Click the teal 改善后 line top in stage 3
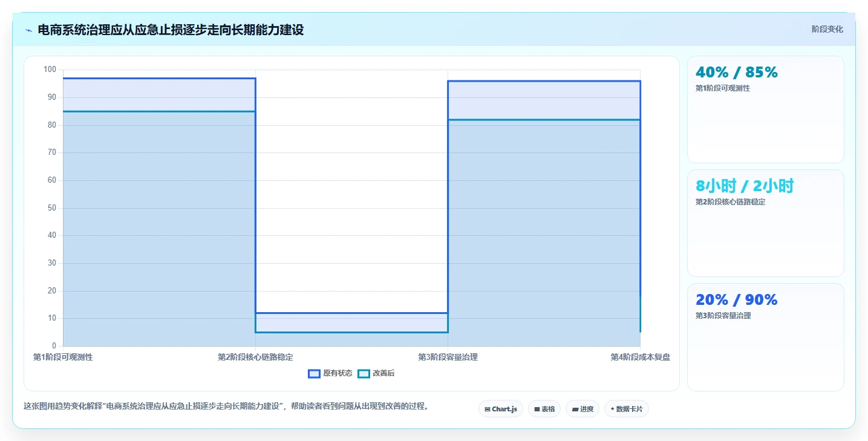Image resolution: width=868 pixels, height=441 pixels. 544,120
